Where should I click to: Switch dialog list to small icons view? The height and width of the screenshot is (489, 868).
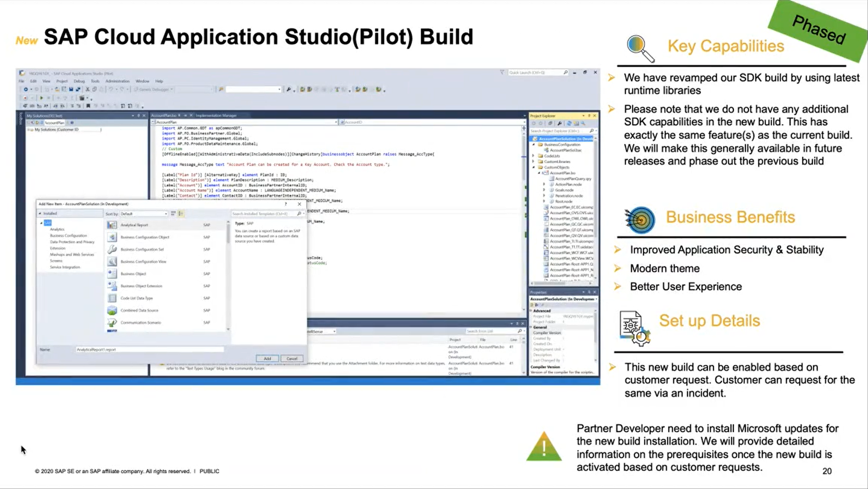click(x=173, y=214)
